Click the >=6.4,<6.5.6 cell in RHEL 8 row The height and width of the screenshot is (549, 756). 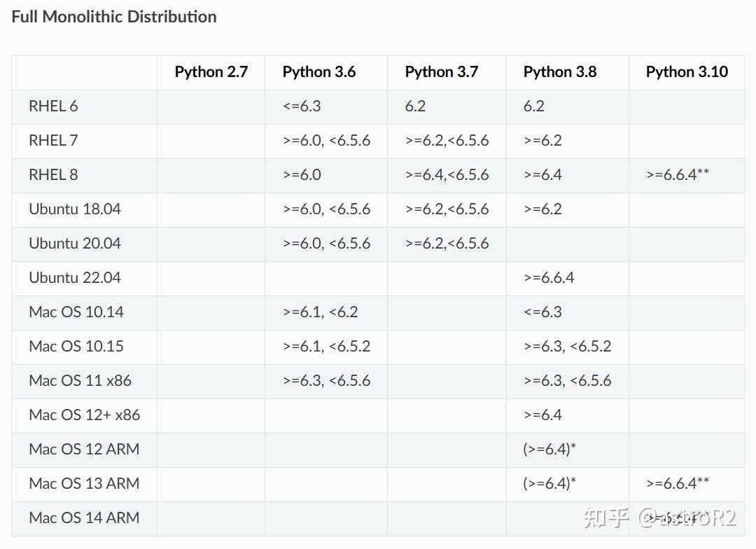pyautogui.click(x=447, y=175)
